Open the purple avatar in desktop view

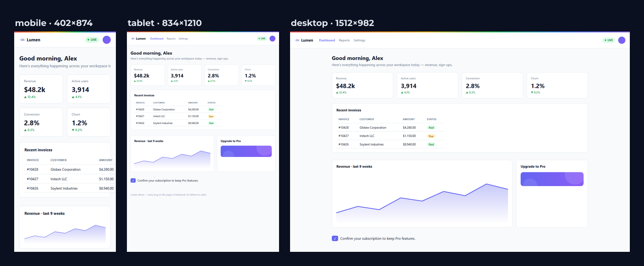click(622, 40)
